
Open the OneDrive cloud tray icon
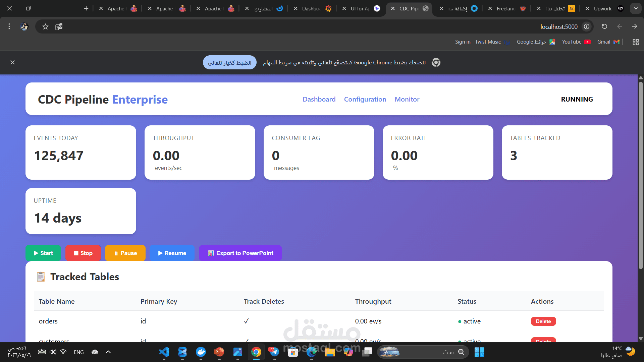pos(95,352)
